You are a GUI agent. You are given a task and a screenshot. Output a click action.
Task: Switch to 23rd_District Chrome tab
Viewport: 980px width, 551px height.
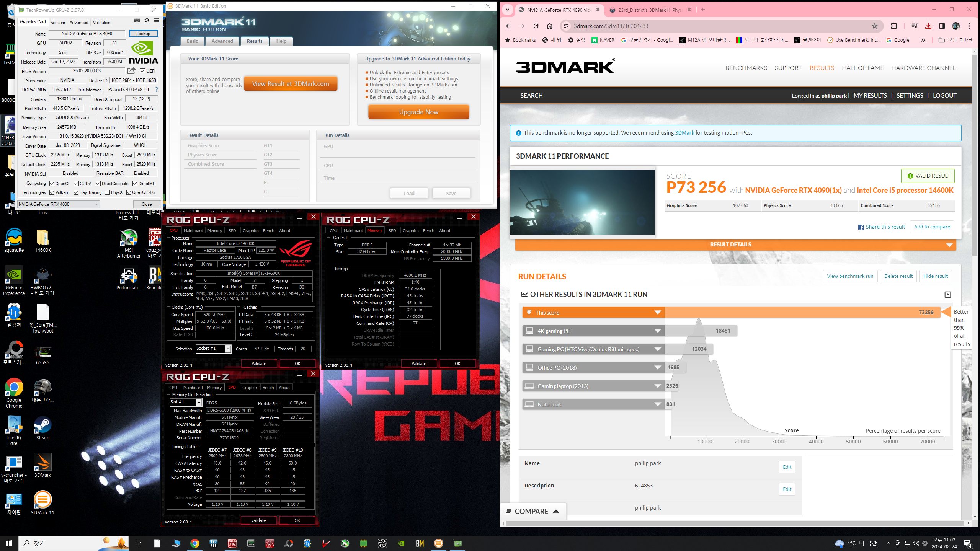pyautogui.click(x=650, y=10)
